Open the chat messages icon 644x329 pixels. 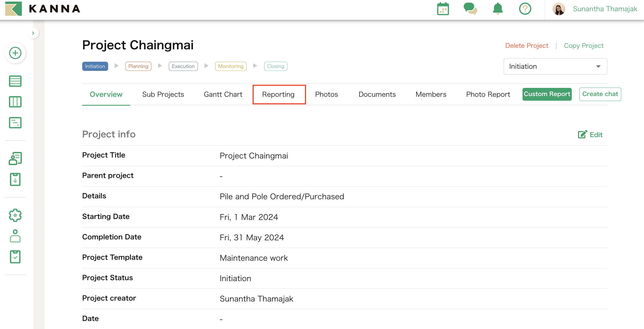pos(470,9)
